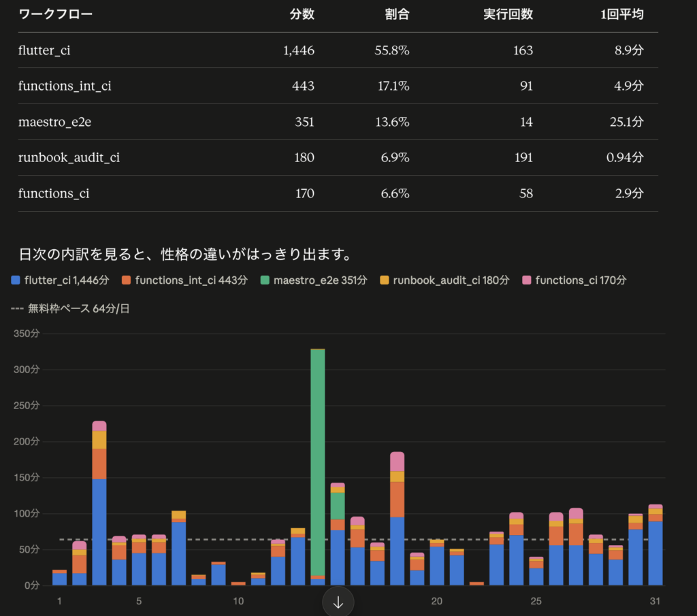The width and height of the screenshot is (697, 616).
Task: Click the '351' minutes cell
Action: tap(304, 122)
